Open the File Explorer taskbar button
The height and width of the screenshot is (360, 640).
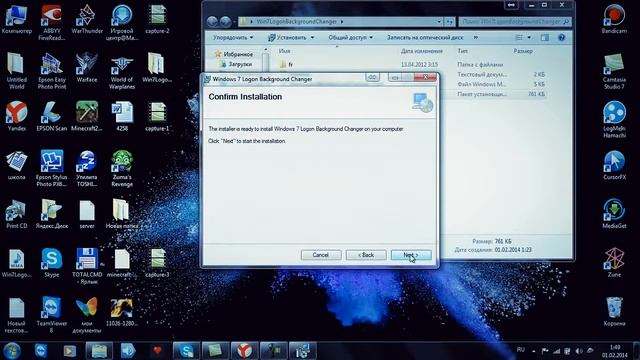[99, 351]
